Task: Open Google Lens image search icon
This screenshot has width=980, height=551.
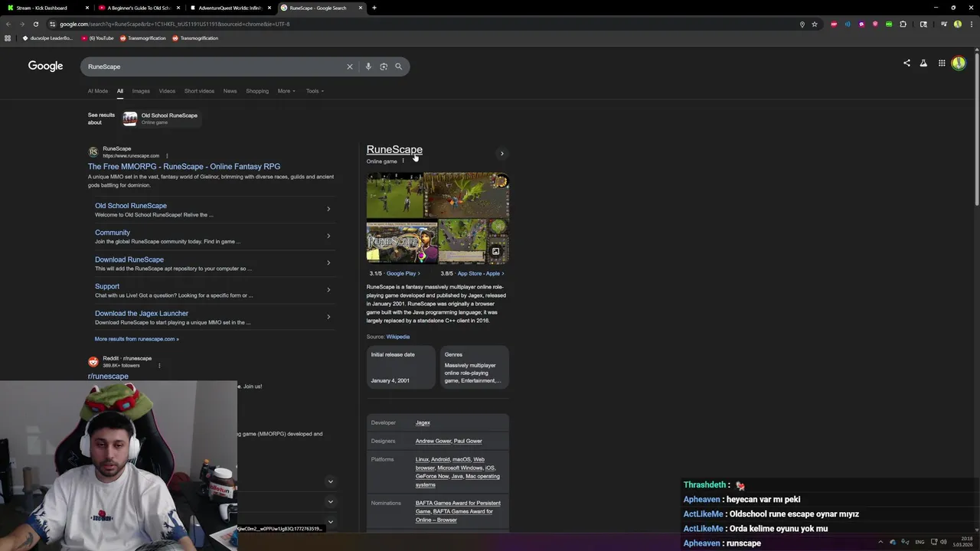Action: click(384, 67)
